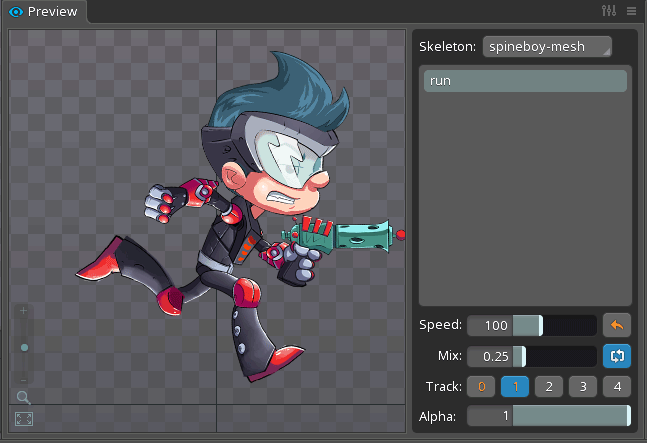Select Track 3
The image size is (647, 443).
pos(583,387)
